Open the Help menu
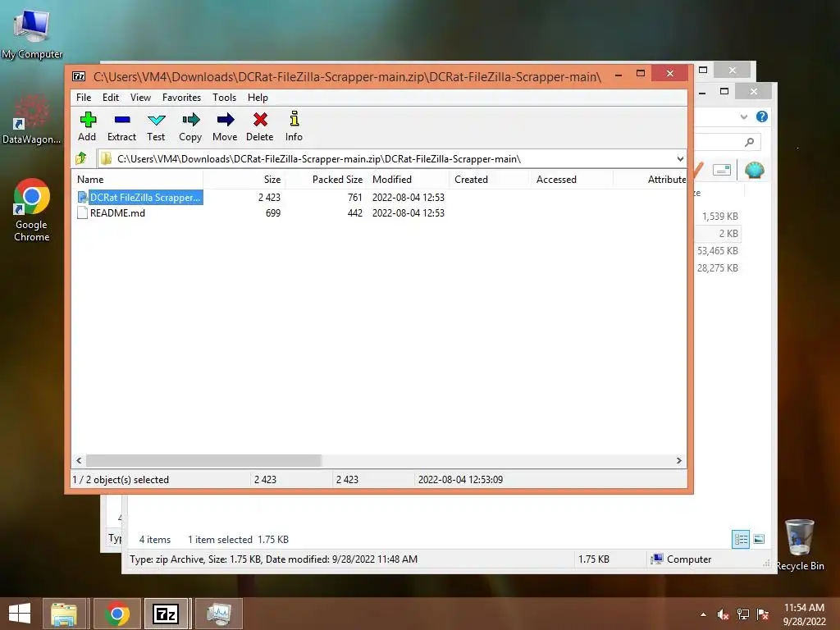Image resolution: width=840 pixels, height=630 pixels. (x=258, y=98)
